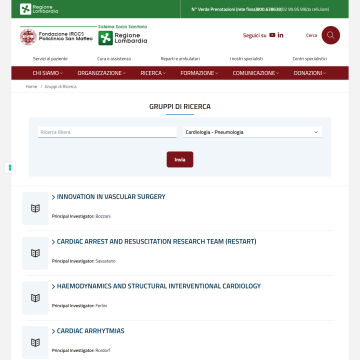Screen dimensions: 360x360
Task: Focus the Ricerca libera text field
Action: pyautogui.click(x=107, y=132)
